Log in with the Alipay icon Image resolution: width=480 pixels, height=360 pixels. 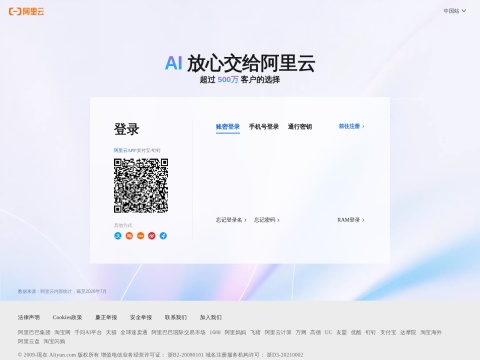pos(118,236)
